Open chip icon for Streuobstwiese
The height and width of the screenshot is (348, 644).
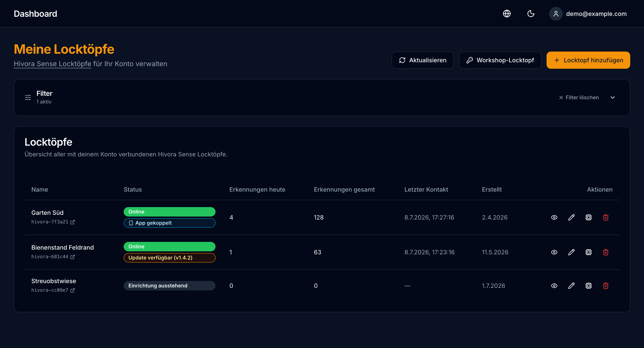[588, 286]
